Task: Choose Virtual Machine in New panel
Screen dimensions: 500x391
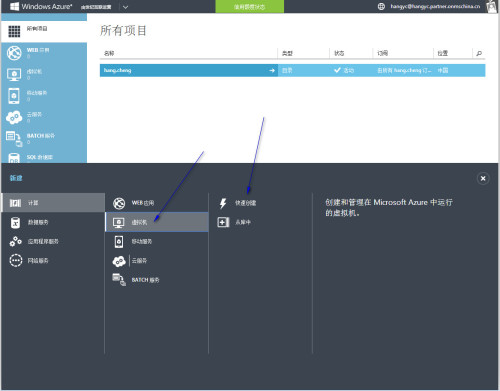Action: click(157, 222)
